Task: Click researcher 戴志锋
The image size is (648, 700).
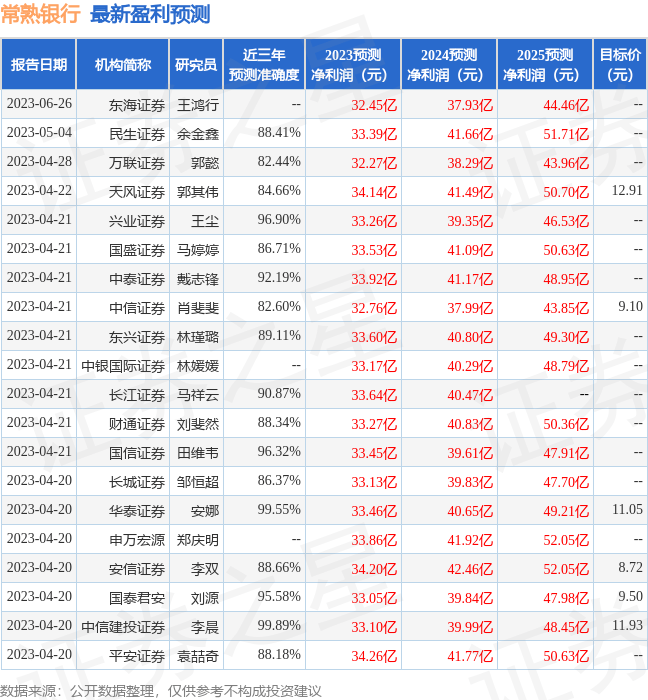Action: pyautogui.click(x=198, y=279)
